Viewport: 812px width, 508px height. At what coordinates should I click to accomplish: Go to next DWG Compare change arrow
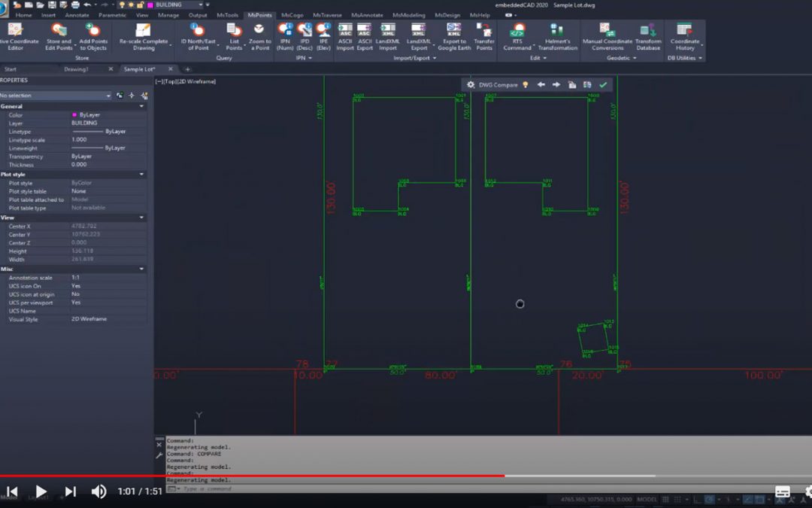tap(556, 85)
